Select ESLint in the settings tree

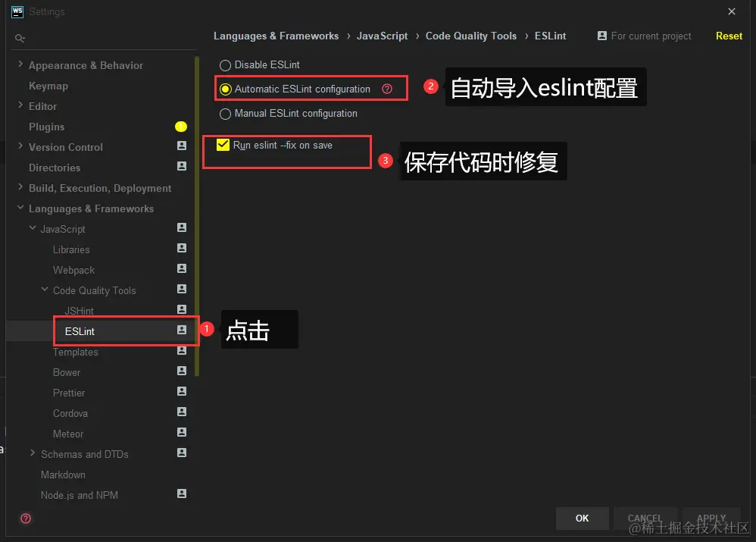80,331
